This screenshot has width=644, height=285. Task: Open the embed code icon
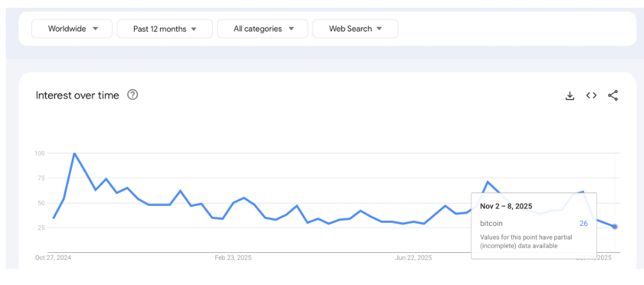[591, 96]
